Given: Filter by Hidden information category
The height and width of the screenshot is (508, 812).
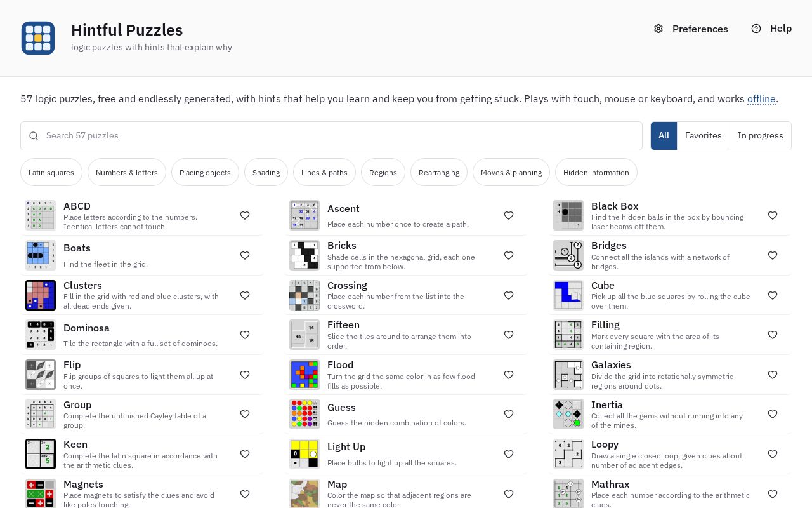Looking at the screenshot, I should click(x=596, y=172).
